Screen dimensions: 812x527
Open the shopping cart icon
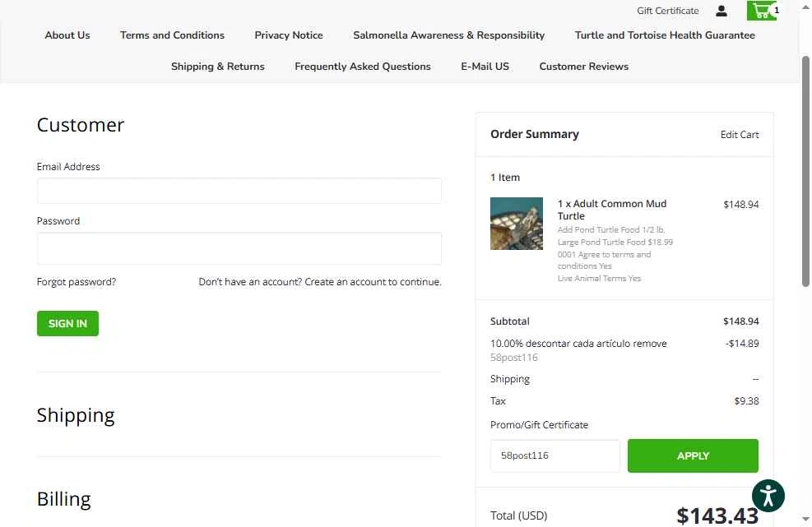click(x=763, y=11)
